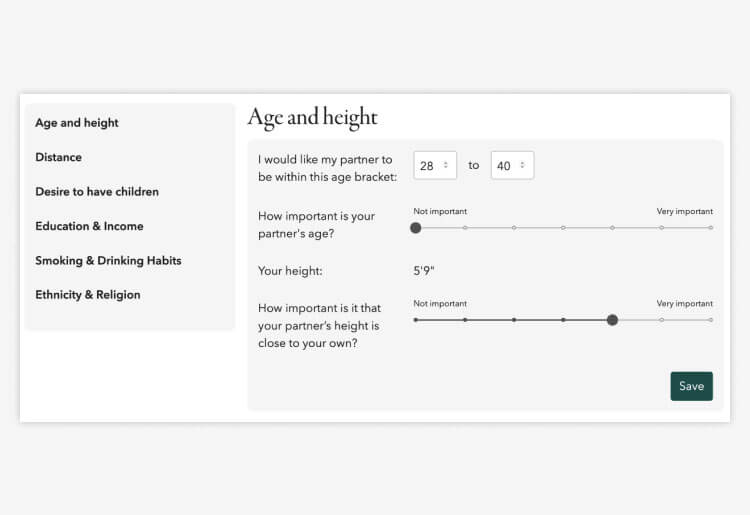Screen dimensions: 750x515
Task: Open Ethnicity & Religion preferences
Action: [x=88, y=295]
